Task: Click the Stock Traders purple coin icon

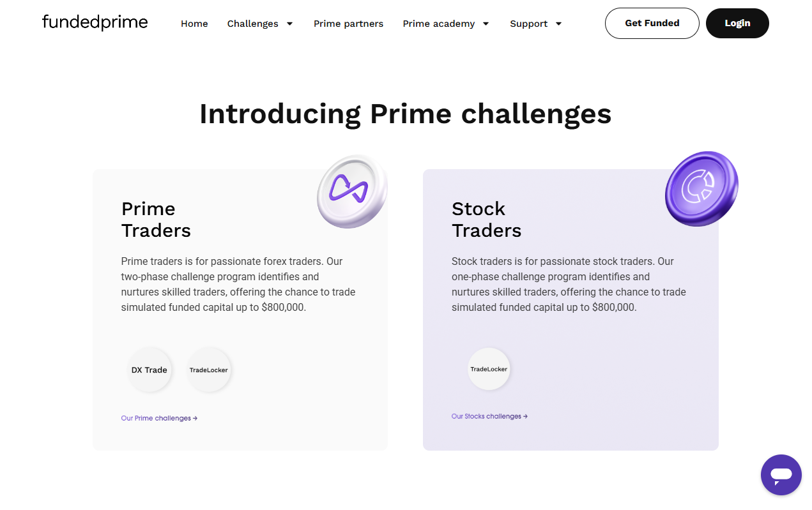Action: [x=701, y=188]
